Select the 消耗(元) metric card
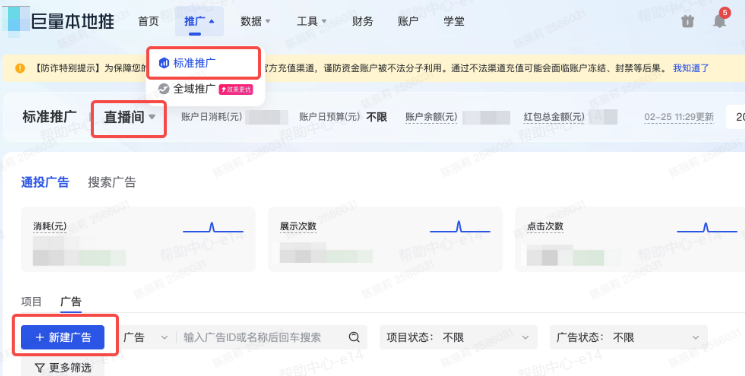This screenshot has height=376, width=745. [x=138, y=239]
